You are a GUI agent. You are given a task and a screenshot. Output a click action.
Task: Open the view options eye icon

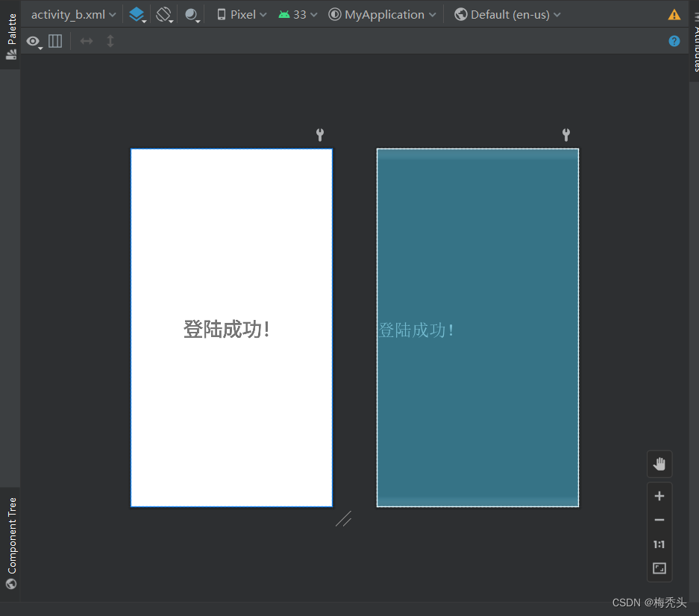(34, 42)
